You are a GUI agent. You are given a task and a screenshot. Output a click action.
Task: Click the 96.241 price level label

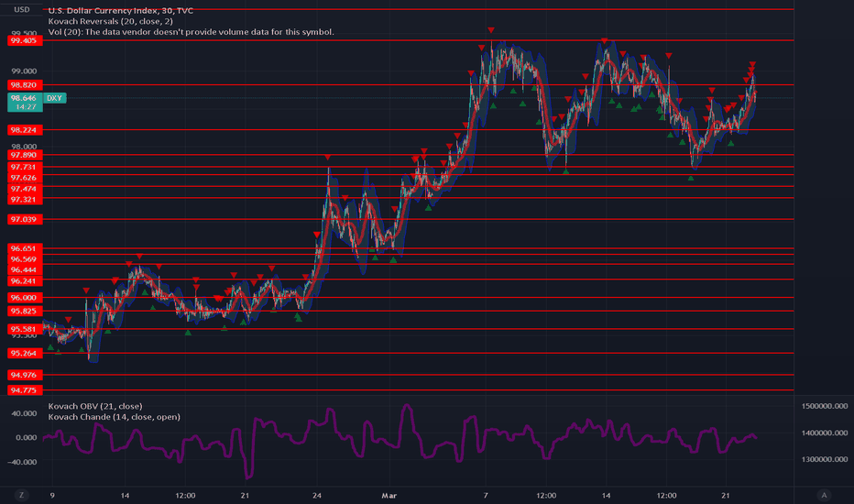25,281
